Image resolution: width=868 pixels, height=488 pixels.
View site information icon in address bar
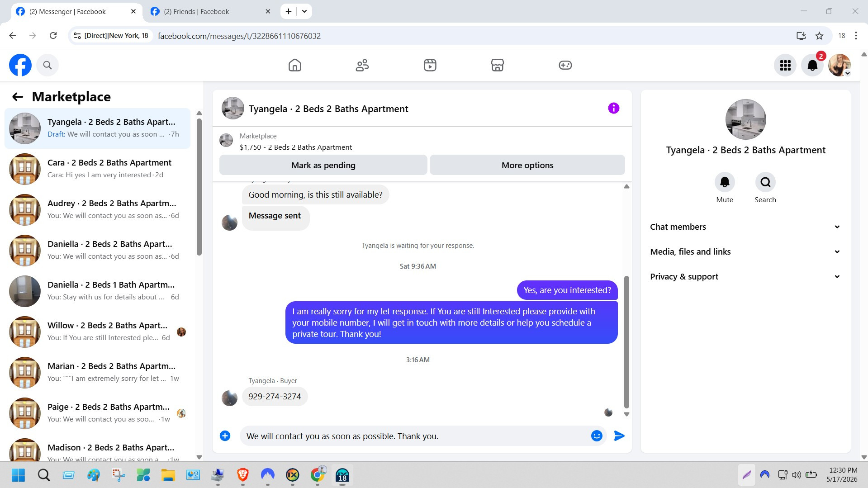[77, 36]
